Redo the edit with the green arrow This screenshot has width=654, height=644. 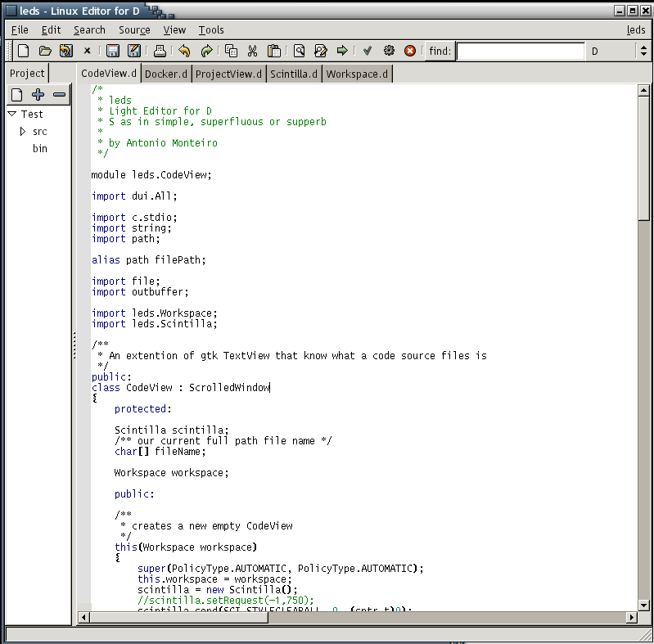click(206, 51)
